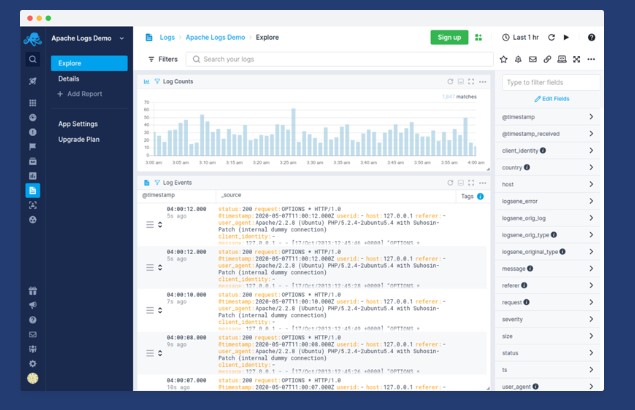Viewport: 635px width, 410px height.
Task: Open the rocket icon in the sidebar
Action: (x=33, y=81)
